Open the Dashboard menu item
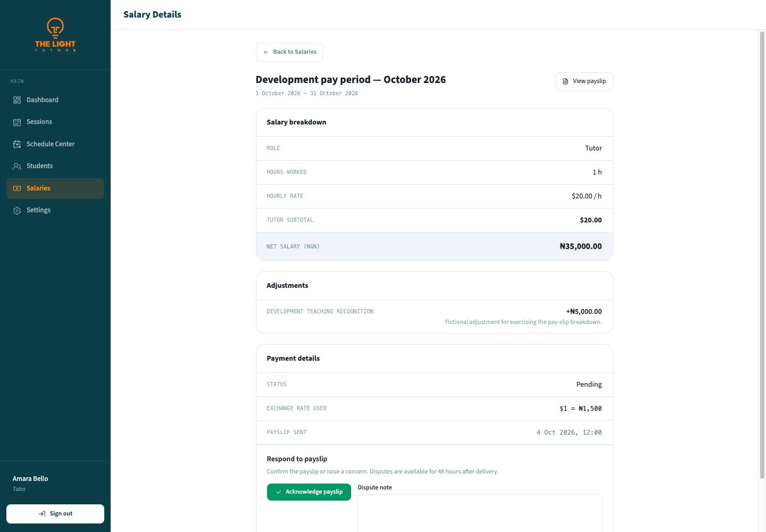 click(x=55, y=100)
